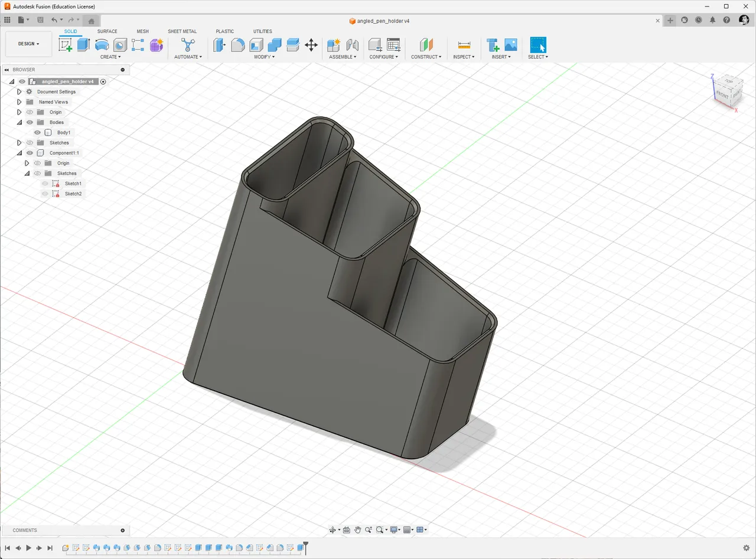Activate the Extrude tool
The width and height of the screenshot is (756, 559).
[83, 44]
